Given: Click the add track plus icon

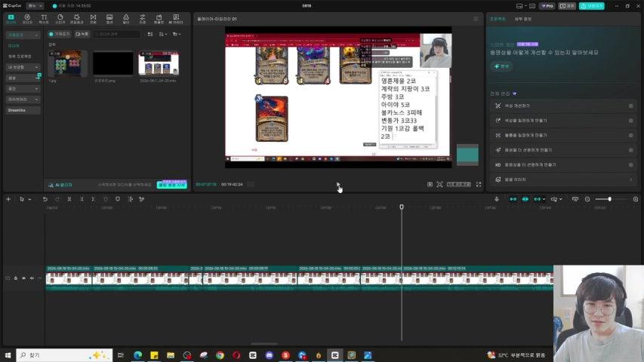Looking at the screenshot, I should 8,199.
